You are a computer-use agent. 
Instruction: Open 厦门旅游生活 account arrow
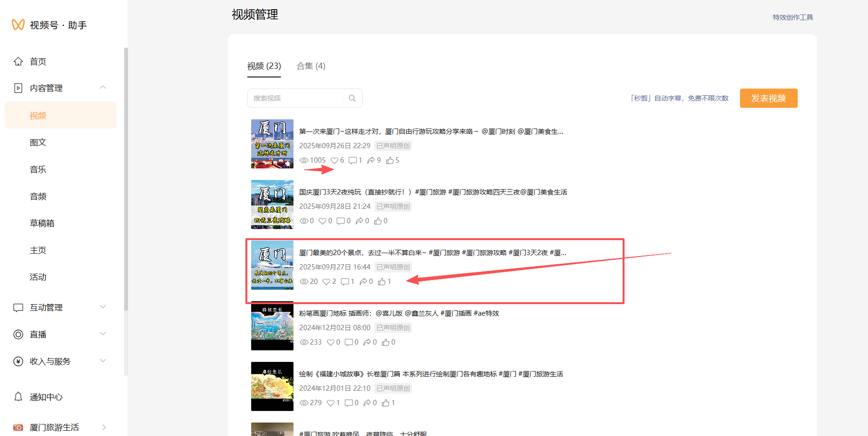point(104,427)
